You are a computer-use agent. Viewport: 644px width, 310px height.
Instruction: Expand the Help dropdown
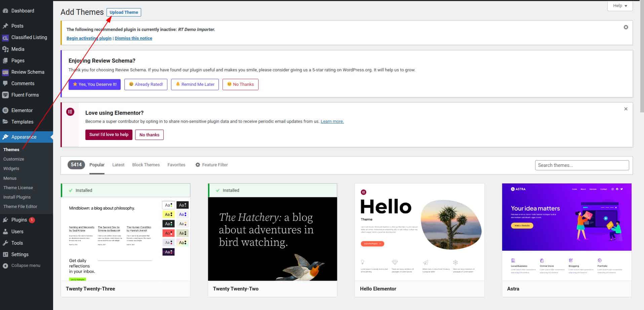pyautogui.click(x=620, y=6)
